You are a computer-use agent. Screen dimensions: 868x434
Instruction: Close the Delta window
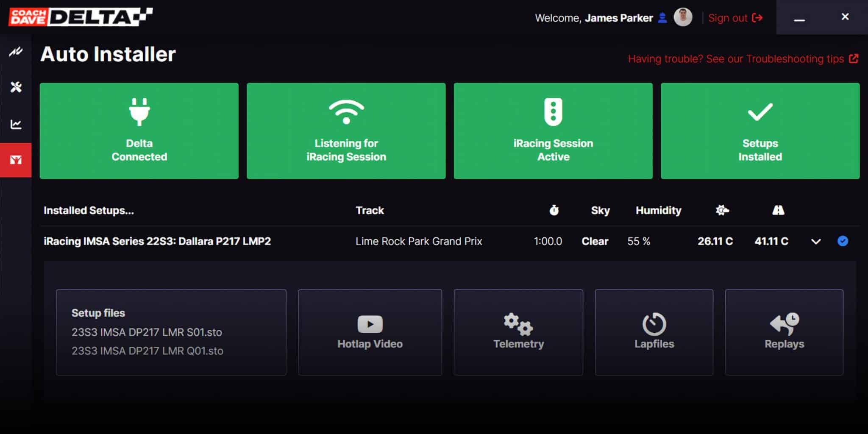coord(845,17)
